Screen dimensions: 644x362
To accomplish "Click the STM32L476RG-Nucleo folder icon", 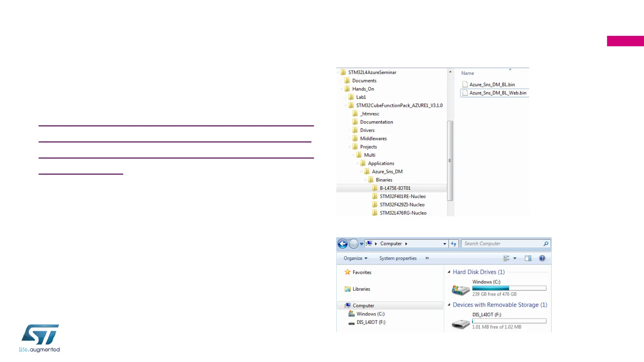I will point(375,213).
